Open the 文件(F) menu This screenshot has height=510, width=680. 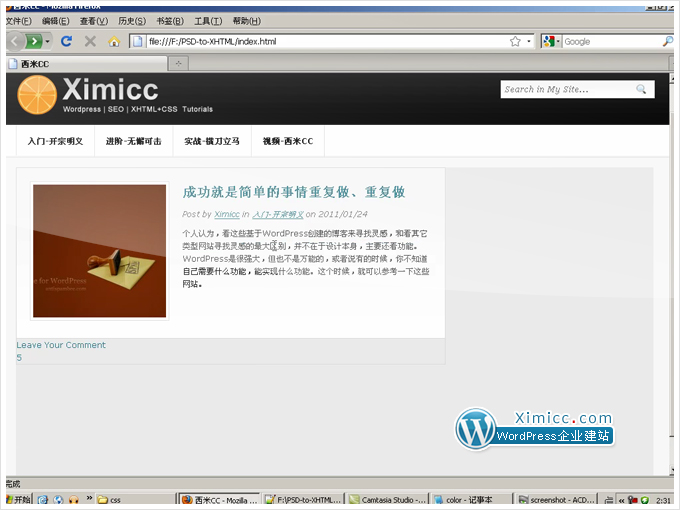tap(19, 21)
